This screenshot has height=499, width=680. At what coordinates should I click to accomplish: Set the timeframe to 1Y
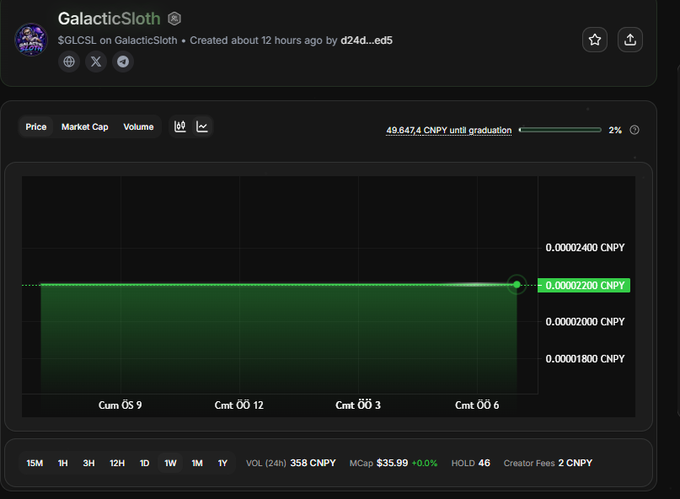[222, 463]
